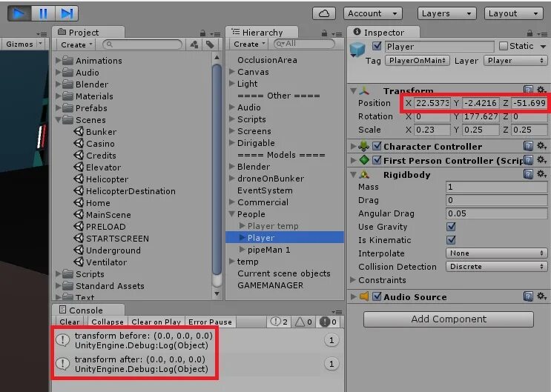This screenshot has width=551, height=392.
Task: Select EventSystem in the Hierarchy
Action: pos(265,190)
